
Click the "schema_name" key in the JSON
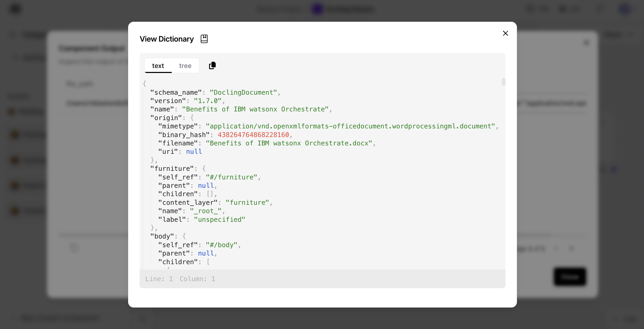176,92
